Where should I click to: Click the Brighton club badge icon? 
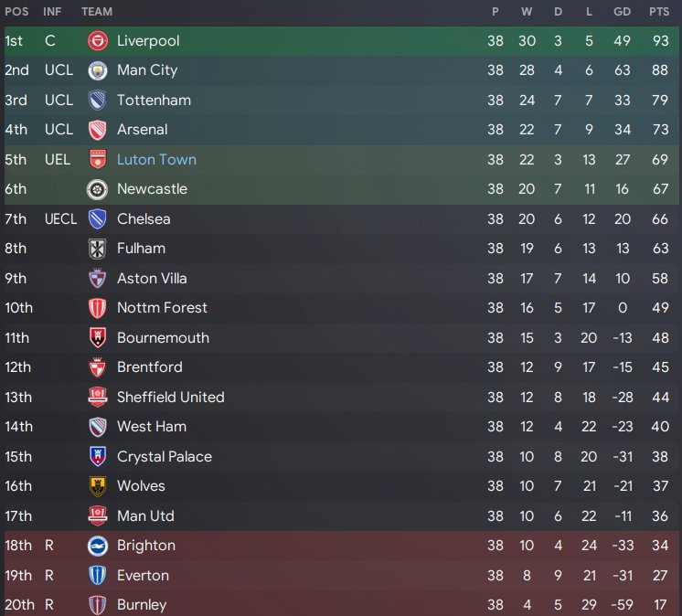coord(98,546)
